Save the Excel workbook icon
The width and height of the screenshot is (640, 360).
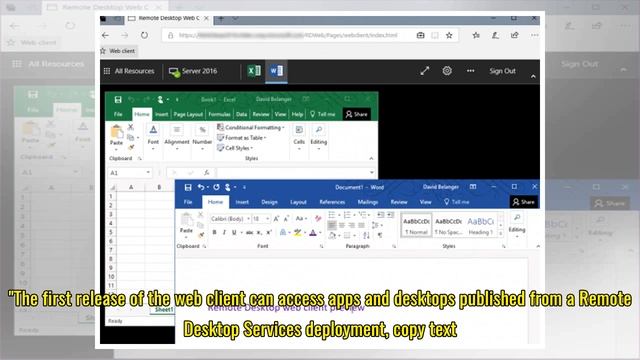[118, 100]
